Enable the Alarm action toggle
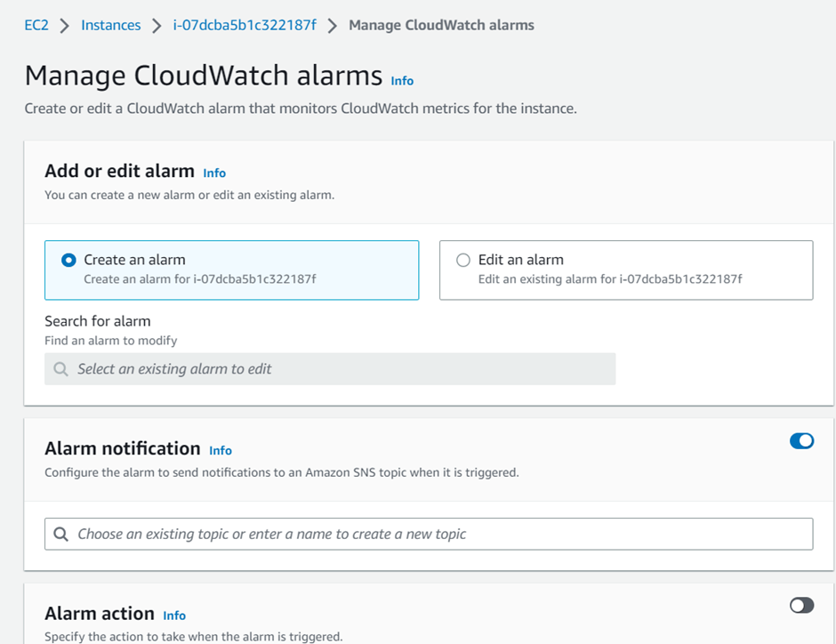 pos(801,606)
